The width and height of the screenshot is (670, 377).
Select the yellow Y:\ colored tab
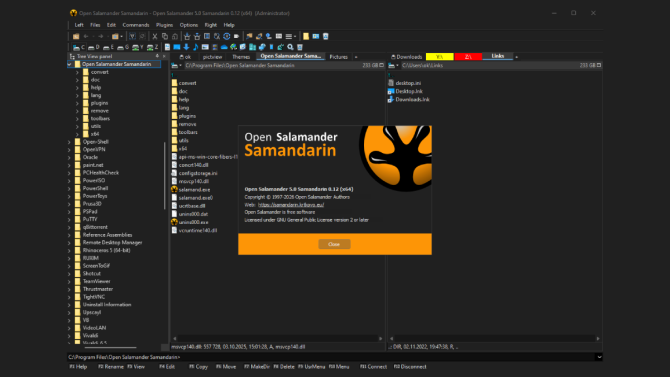click(x=439, y=57)
